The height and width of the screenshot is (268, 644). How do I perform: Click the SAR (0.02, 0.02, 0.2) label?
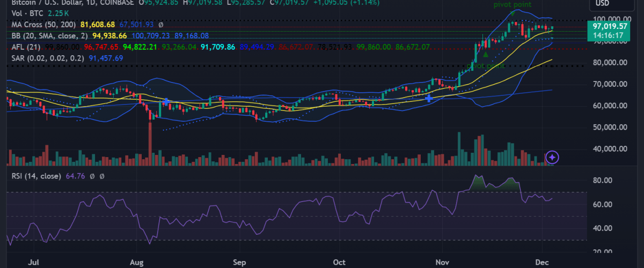pyautogui.click(x=48, y=58)
